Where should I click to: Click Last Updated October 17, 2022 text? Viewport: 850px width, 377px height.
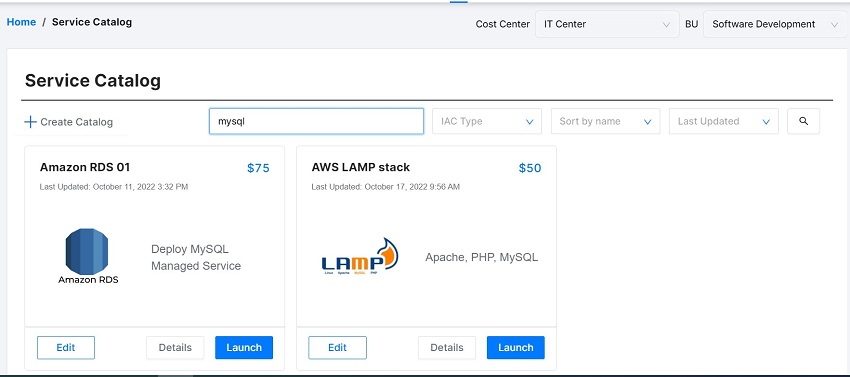point(385,187)
